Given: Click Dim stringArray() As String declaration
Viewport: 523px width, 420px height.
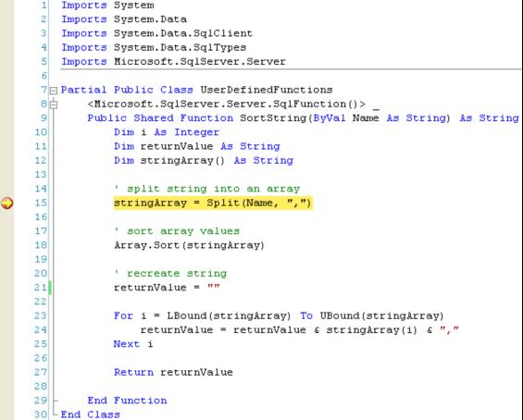Looking at the screenshot, I should (x=204, y=160).
